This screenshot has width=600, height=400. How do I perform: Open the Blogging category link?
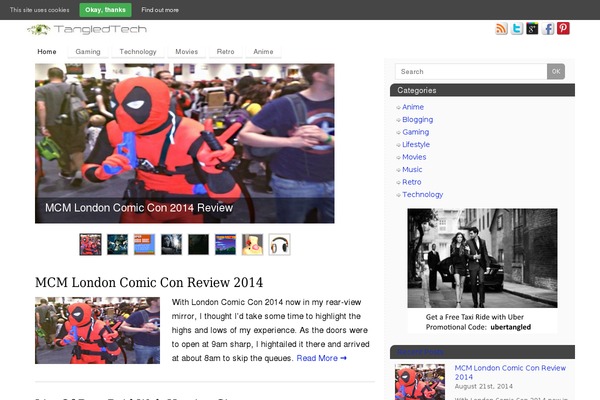click(417, 120)
